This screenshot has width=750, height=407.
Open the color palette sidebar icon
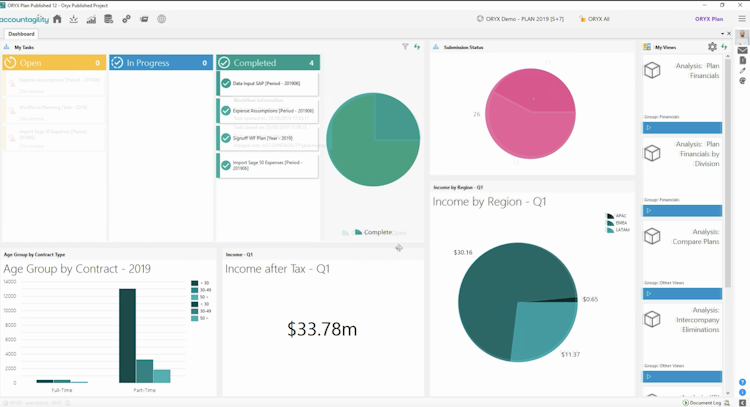(742, 81)
